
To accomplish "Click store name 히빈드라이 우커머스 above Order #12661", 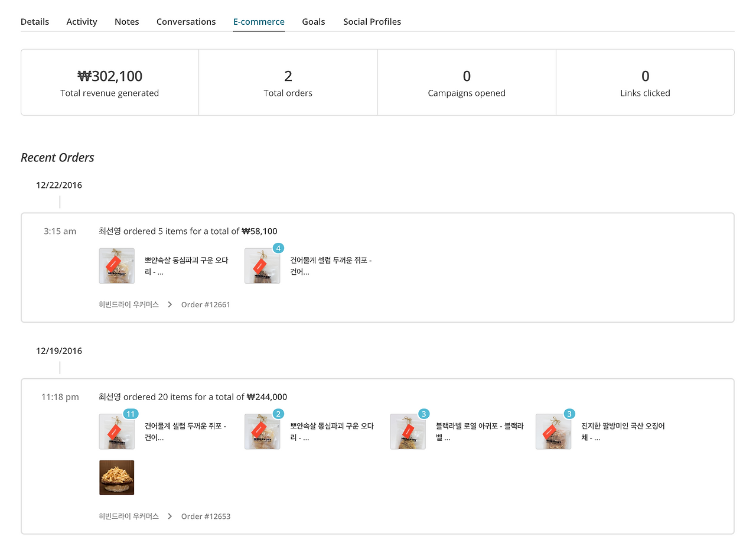I will click(x=129, y=305).
